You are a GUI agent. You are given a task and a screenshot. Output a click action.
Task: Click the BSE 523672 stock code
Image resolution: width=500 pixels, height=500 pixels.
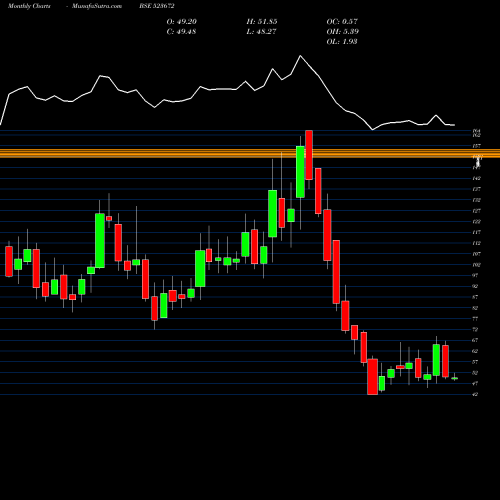(x=157, y=6)
